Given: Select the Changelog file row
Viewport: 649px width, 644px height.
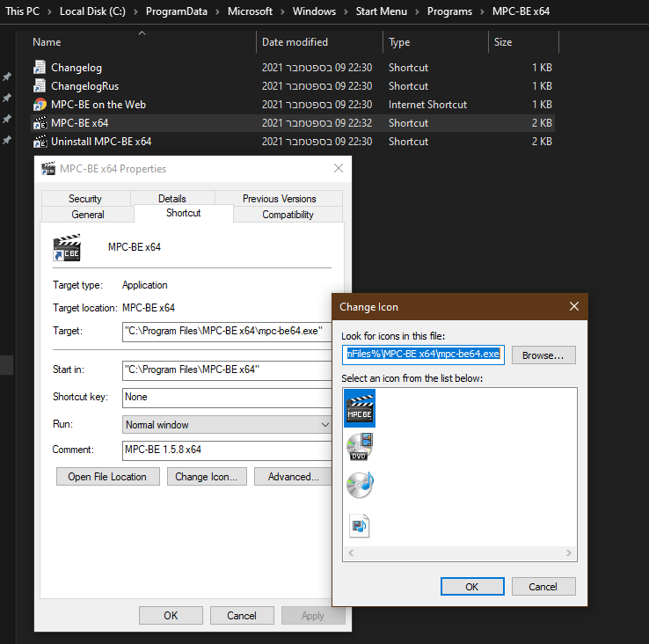Looking at the screenshot, I should (293, 68).
